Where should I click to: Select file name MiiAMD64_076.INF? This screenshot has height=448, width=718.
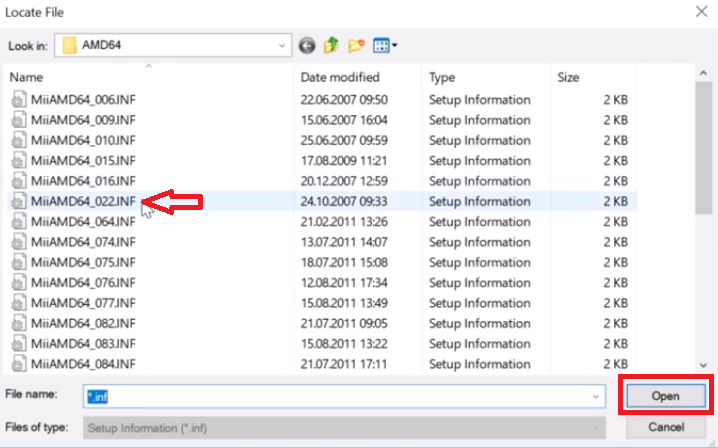(83, 282)
